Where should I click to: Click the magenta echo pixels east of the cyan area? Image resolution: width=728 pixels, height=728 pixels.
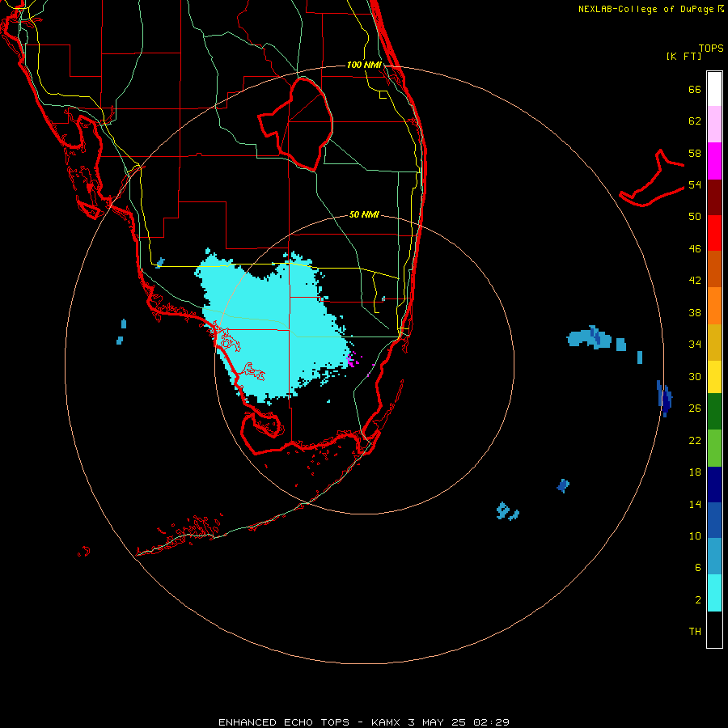353,359
